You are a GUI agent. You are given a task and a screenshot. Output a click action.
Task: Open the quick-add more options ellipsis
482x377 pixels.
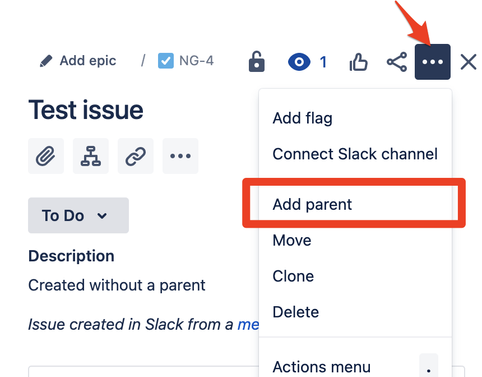click(180, 156)
